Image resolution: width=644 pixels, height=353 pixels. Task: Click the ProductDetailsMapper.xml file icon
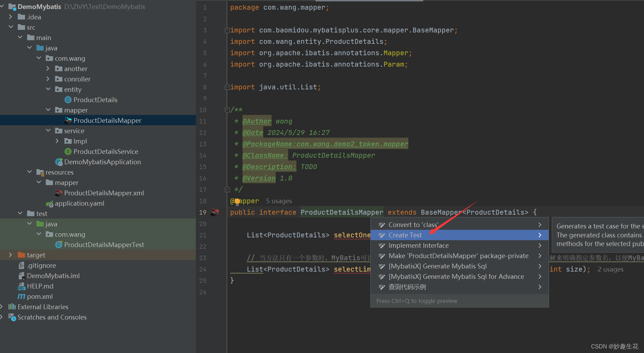(x=59, y=193)
